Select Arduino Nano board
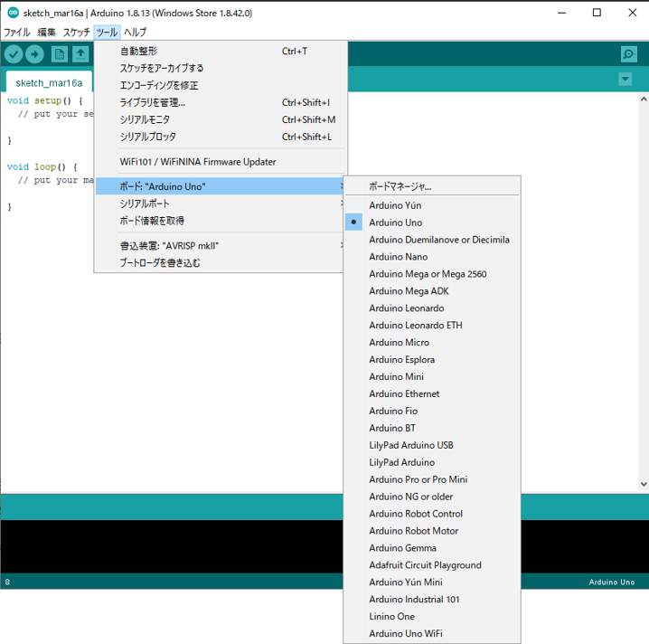The width and height of the screenshot is (649, 644). click(432, 257)
